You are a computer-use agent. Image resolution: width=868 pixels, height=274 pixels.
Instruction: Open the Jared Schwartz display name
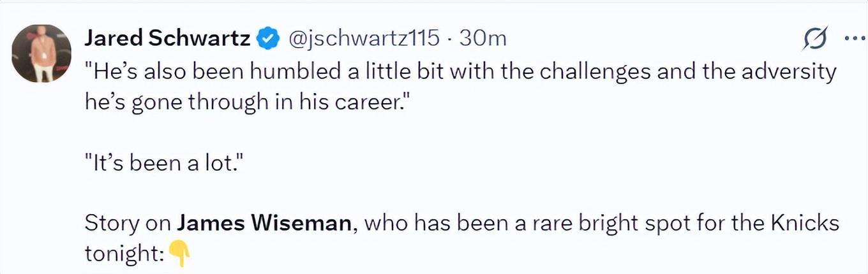(168, 39)
